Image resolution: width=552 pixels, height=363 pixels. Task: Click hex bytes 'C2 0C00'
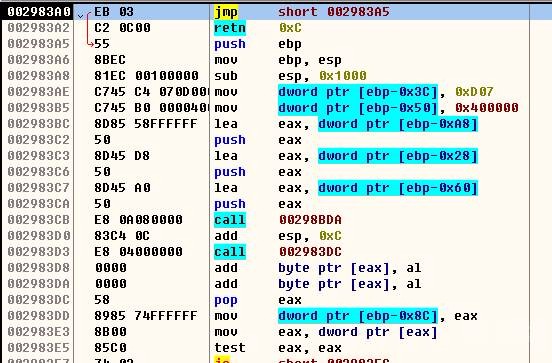point(122,28)
